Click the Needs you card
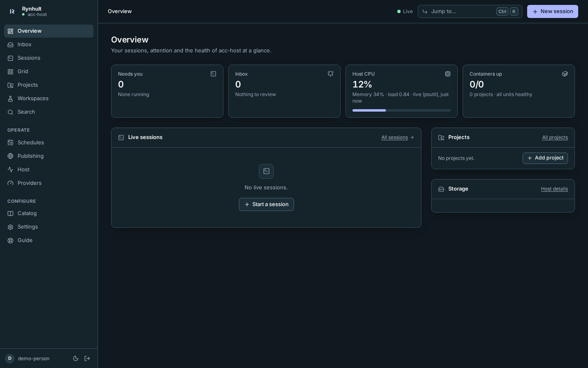This screenshot has height=368, width=588. pos(167,91)
